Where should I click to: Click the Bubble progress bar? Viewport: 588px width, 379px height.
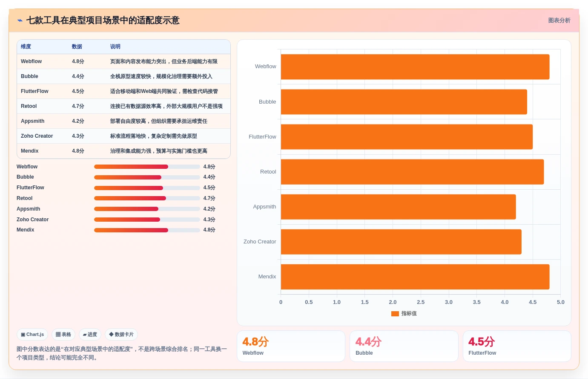pos(147,177)
